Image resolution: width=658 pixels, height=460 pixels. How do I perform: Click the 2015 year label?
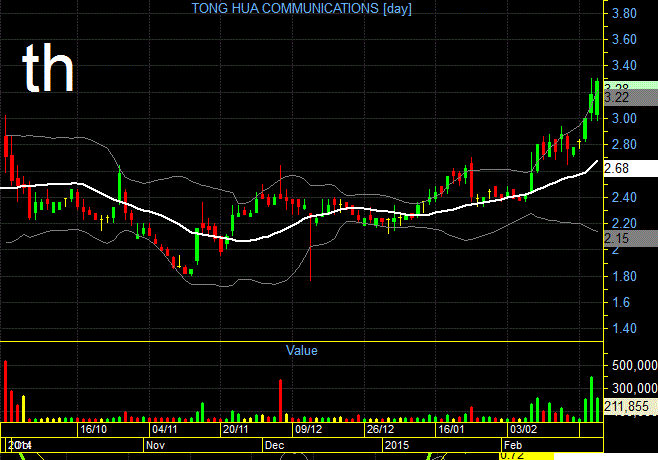tap(397, 445)
